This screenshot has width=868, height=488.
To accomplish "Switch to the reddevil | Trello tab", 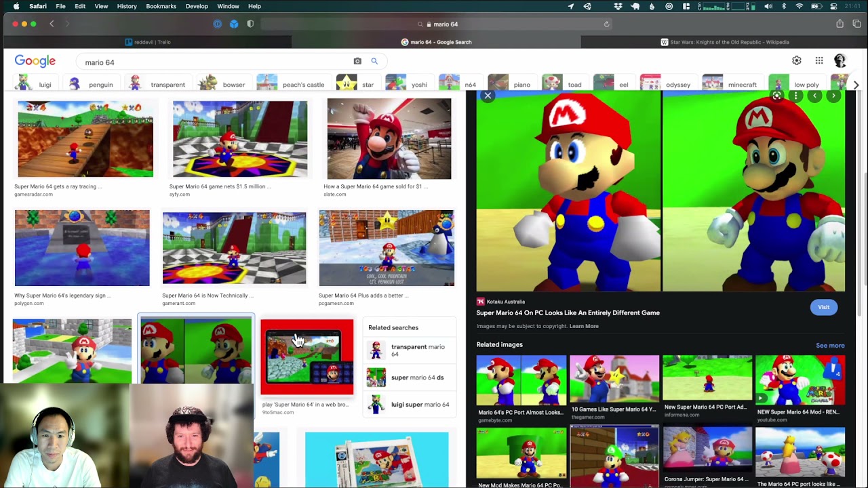I will (147, 42).
